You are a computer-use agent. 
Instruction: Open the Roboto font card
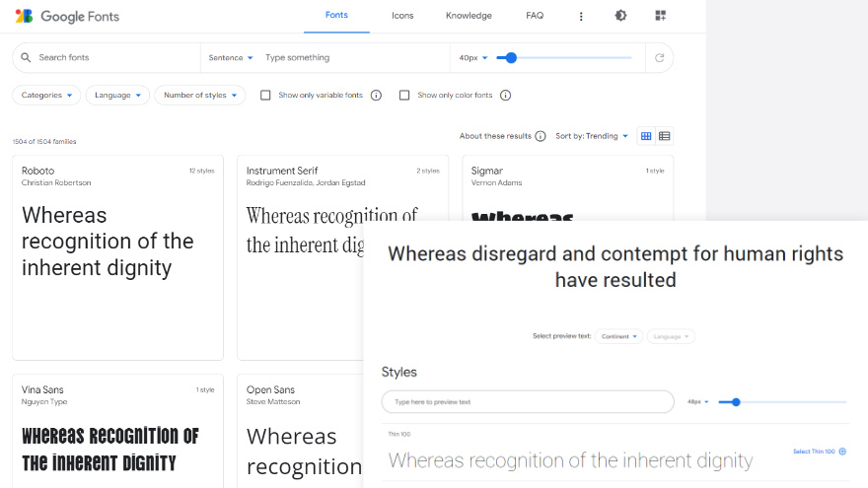(117, 256)
